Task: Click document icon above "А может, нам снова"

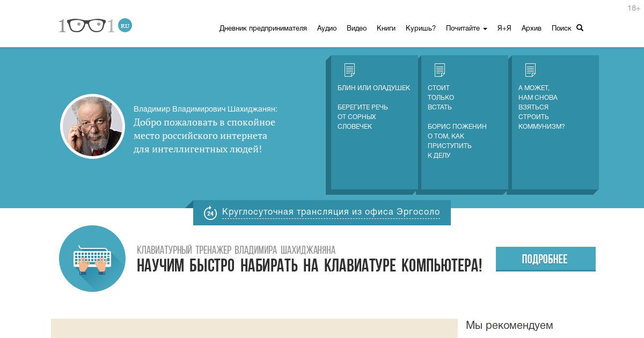Action: coord(530,70)
